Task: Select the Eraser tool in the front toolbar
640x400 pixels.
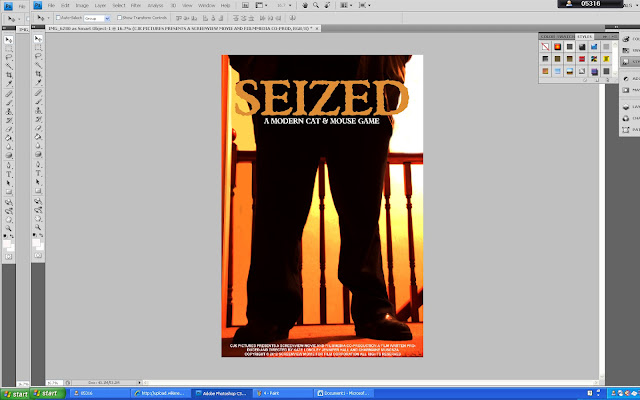Action: point(38,128)
